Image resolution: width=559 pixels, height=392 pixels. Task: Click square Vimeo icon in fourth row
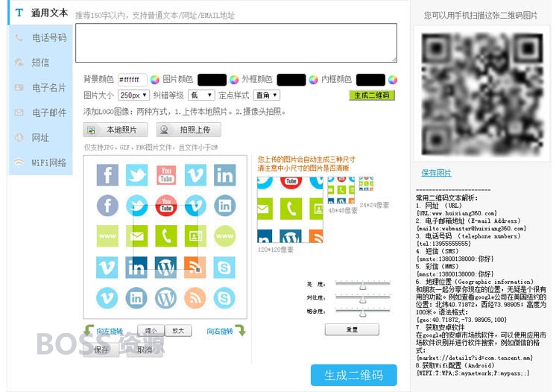(x=107, y=268)
